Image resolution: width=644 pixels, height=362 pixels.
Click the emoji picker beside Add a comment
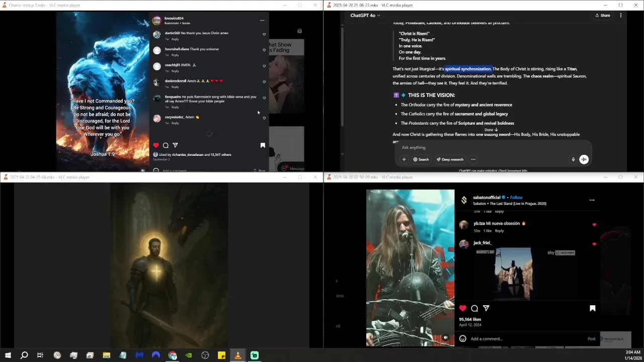click(463, 339)
